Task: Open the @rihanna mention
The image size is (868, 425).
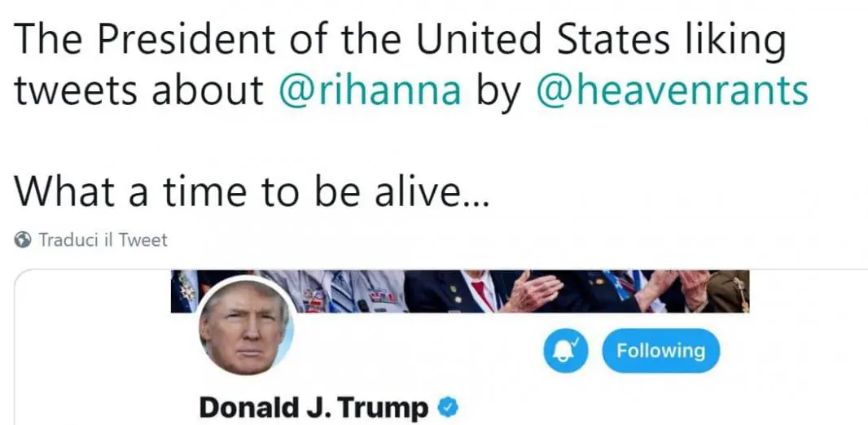Action: [370, 91]
